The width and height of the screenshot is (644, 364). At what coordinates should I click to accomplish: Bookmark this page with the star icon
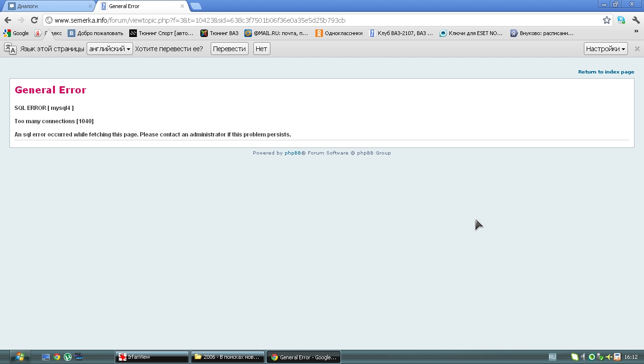[607, 20]
